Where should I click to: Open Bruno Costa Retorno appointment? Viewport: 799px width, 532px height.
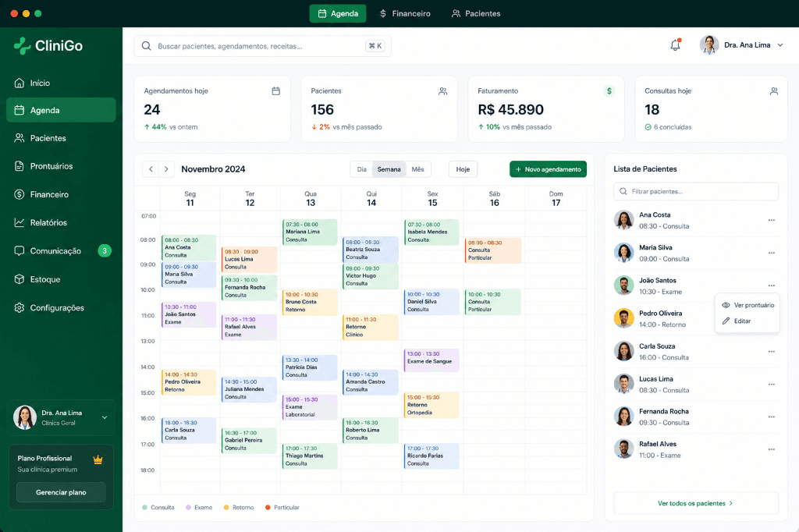310,302
